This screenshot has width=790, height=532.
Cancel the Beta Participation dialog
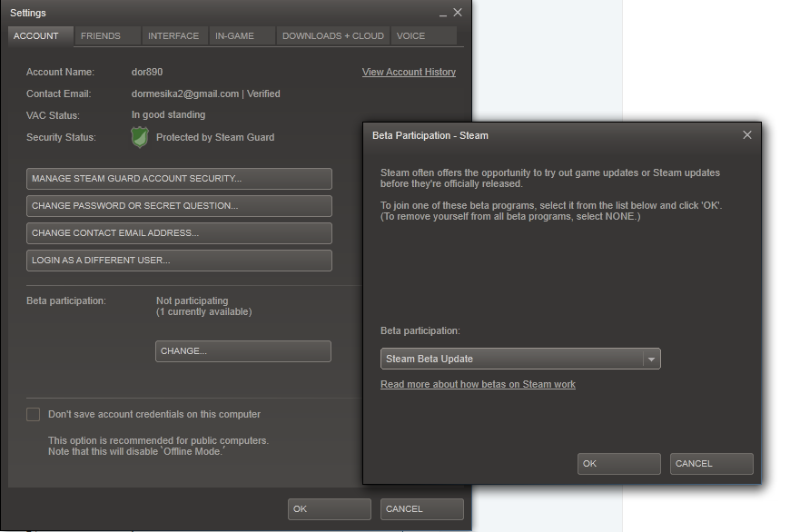click(711, 464)
